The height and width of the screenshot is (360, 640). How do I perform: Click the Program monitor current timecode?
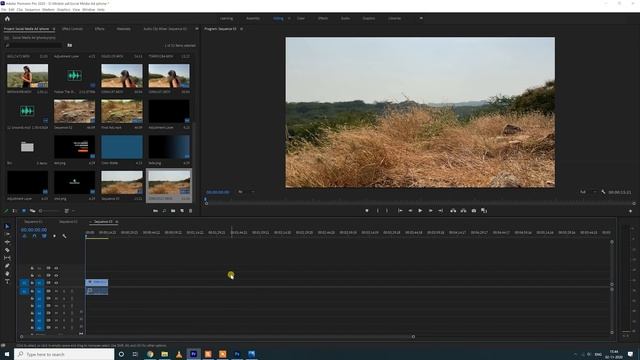(x=218, y=192)
